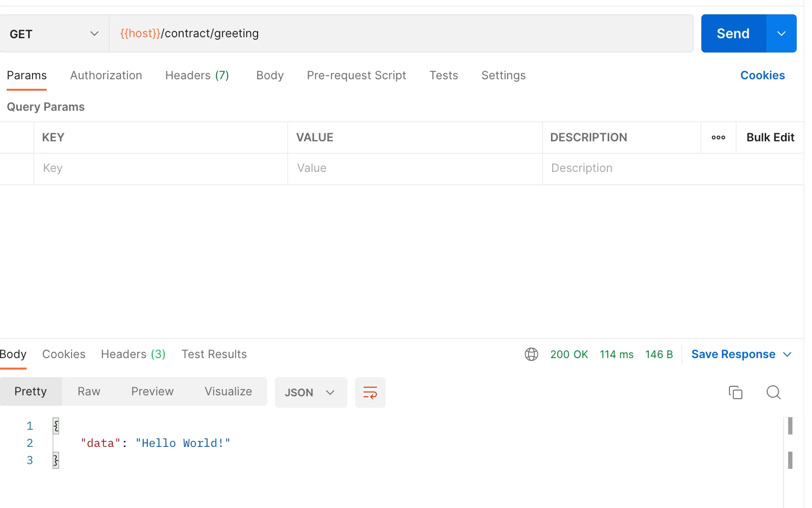Viewport: 812px width, 508px height.
Task: Expand the Save Response dropdown
Action: 787,354
